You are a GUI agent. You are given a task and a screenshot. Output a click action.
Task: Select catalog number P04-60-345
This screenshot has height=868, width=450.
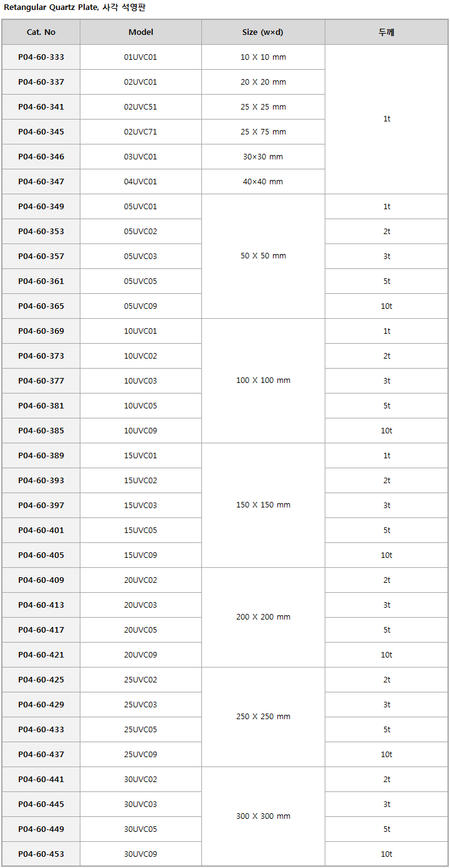pos(41,131)
